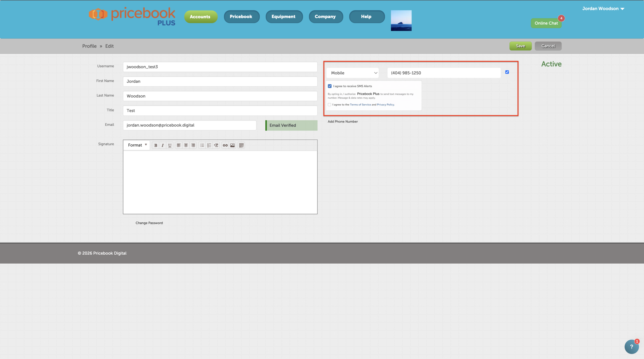
Task: Toggle bold in signature editor
Action: [156, 145]
